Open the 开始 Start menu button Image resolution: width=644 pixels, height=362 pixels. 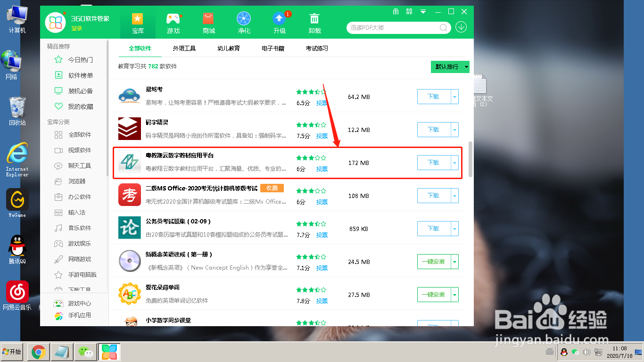[x=12, y=352]
